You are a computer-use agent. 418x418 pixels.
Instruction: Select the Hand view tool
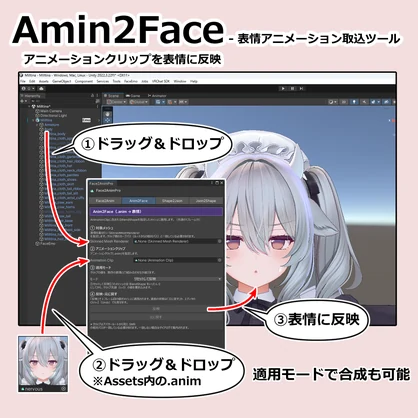108,114
